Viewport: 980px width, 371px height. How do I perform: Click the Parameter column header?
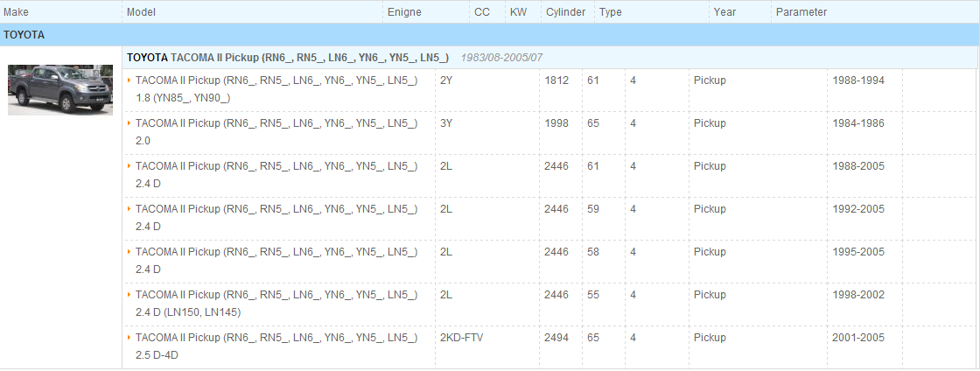click(x=801, y=12)
